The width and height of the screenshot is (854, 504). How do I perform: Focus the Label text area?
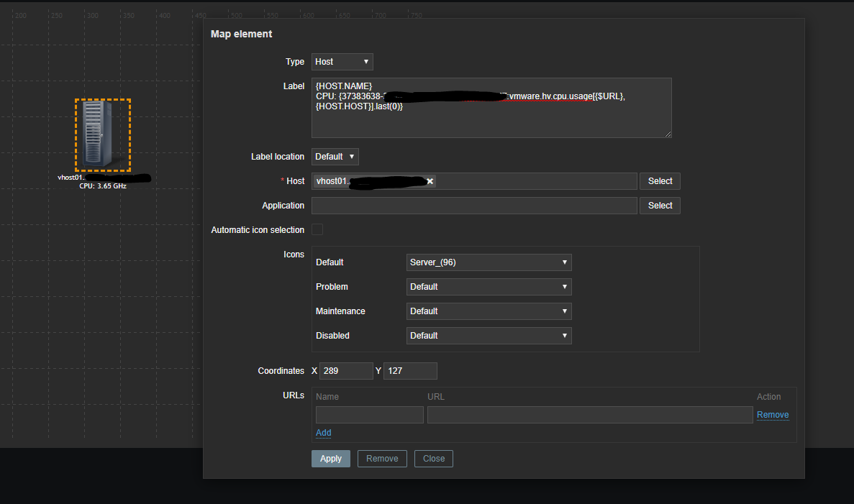pos(491,108)
